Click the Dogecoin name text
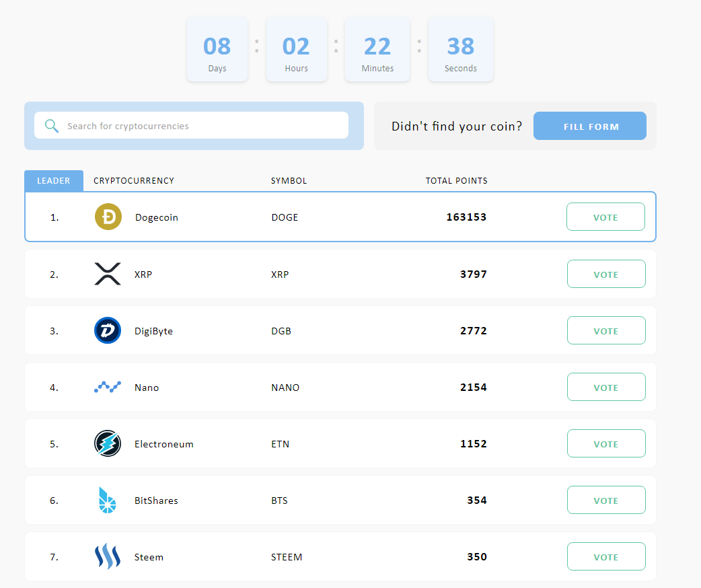This screenshot has height=588, width=701. [x=157, y=218]
